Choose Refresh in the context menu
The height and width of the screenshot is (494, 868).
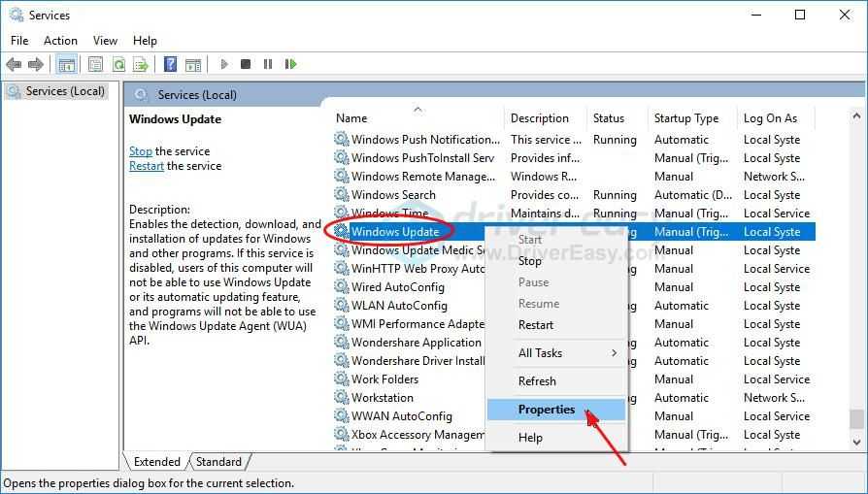click(556, 381)
